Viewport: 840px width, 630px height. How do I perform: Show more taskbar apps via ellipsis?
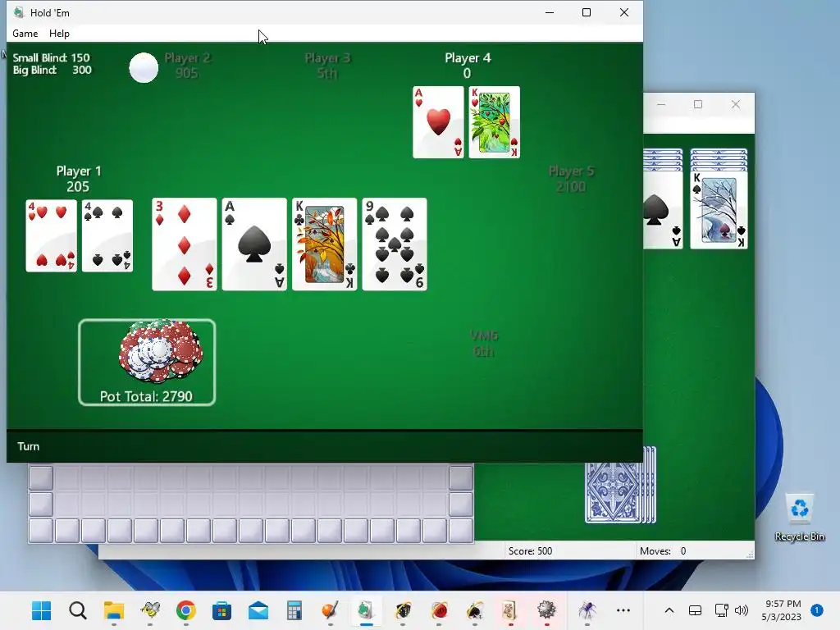[623, 610]
